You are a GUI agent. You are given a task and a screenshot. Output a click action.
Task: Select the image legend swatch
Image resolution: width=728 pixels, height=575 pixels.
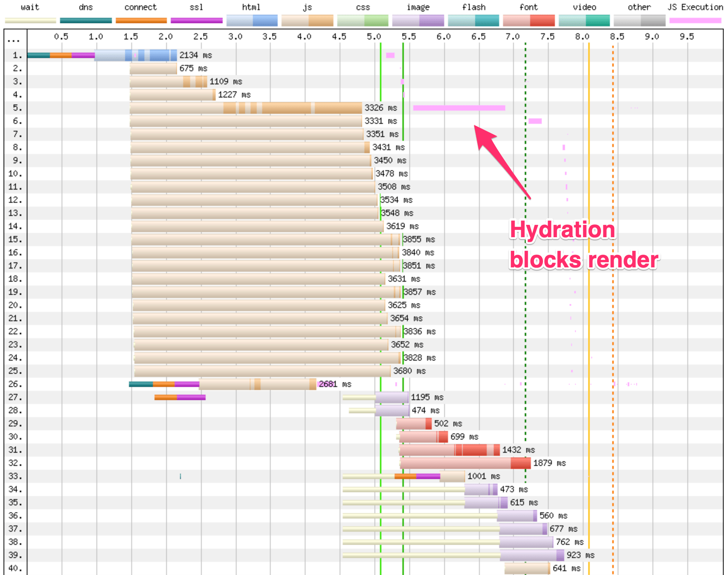(x=418, y=21)
